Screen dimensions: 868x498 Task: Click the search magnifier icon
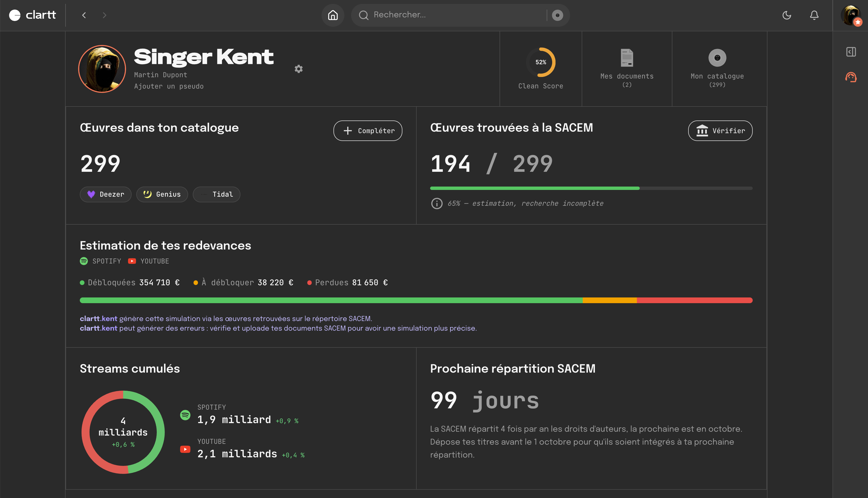364,15
